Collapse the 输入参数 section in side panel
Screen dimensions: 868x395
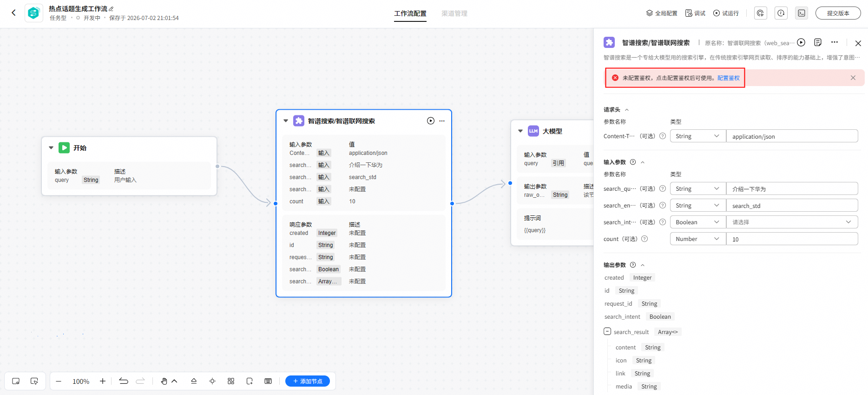coord(643,162)
